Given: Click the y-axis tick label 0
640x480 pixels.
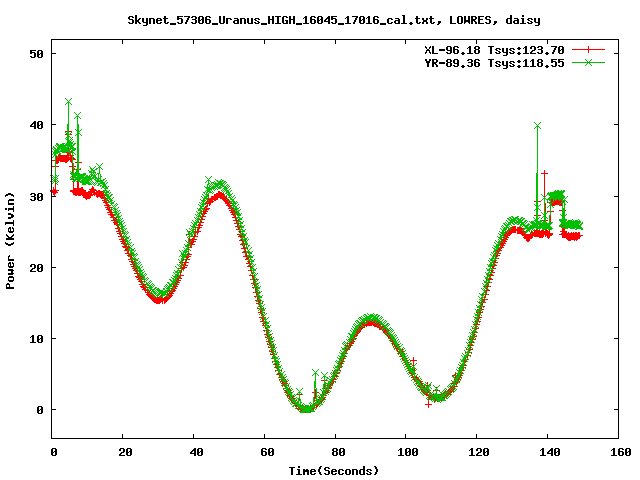Looking at the screenshot, I should 40,410.
